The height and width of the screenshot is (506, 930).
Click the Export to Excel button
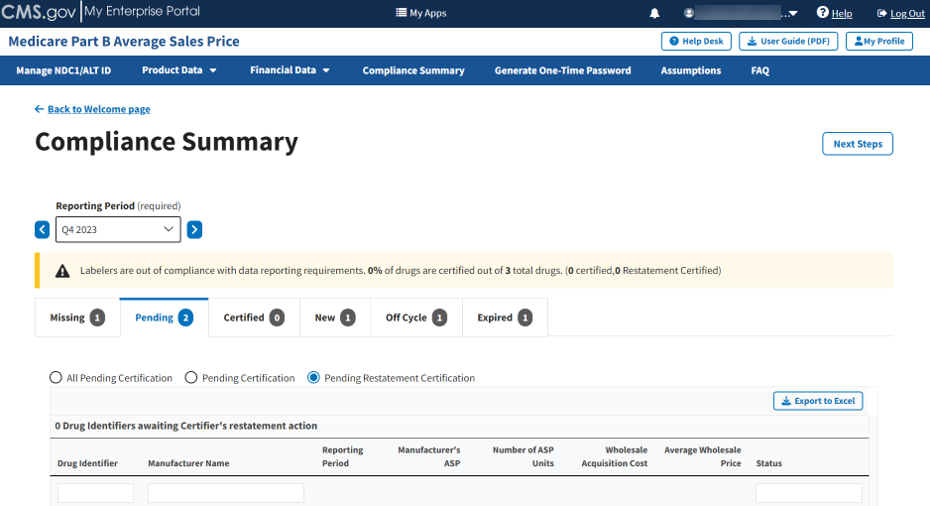tap(817, 401)
